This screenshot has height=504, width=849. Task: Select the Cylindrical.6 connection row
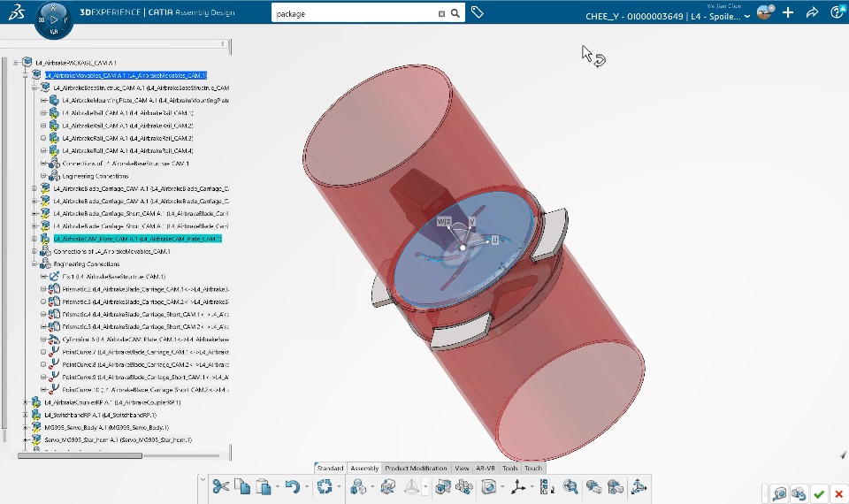click(x=145, y=340)
